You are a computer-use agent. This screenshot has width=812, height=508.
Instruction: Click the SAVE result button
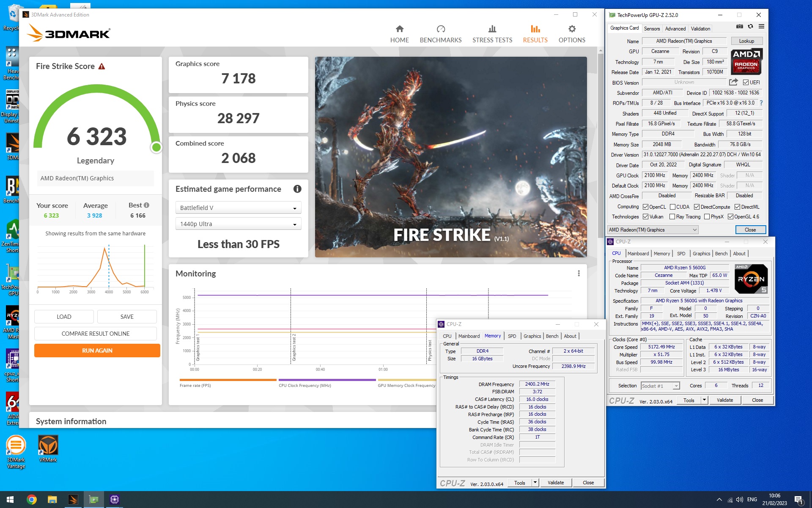127,317
